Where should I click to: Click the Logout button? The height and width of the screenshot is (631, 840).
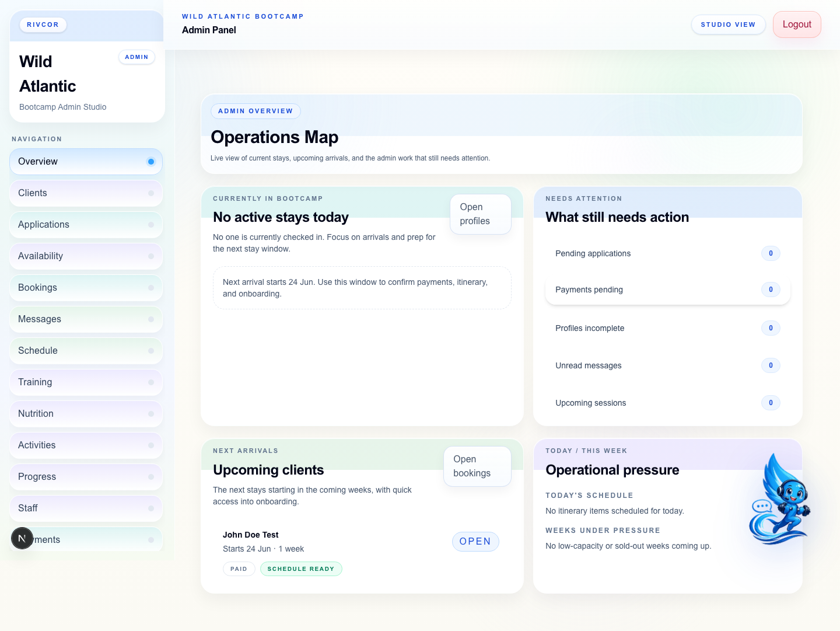pyautogui.click(x=797, y=25)
